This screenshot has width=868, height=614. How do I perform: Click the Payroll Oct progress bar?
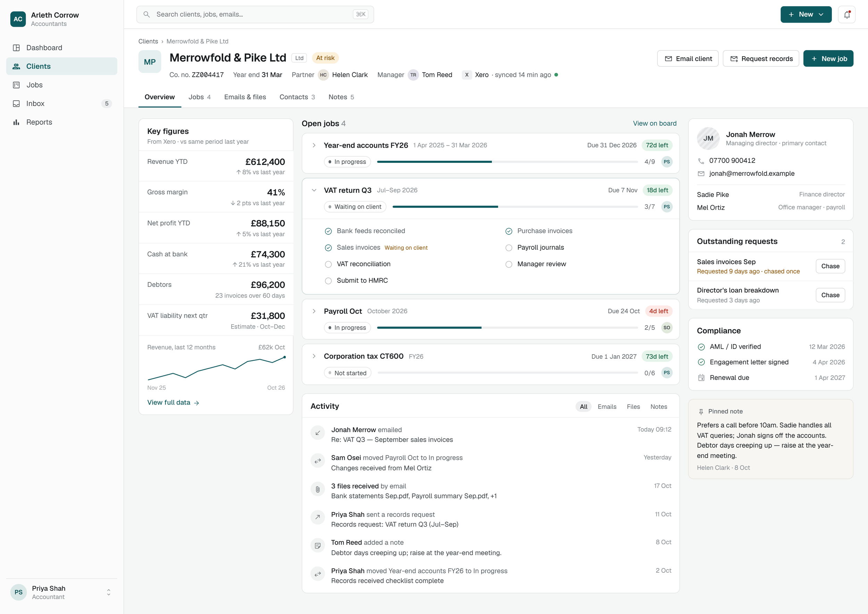(x=507, y=328)
